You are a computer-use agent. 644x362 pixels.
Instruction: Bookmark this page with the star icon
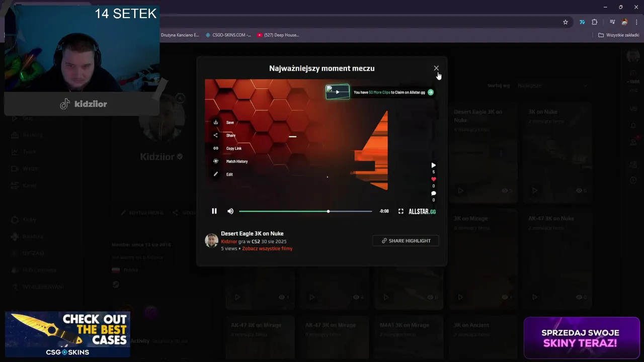(566, 22)
